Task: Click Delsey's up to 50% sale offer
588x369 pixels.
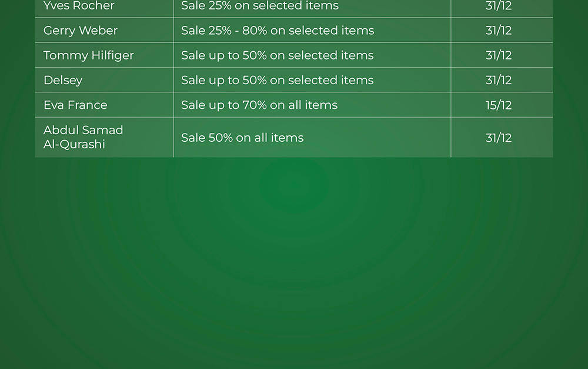Action: pyautogui.click(x=277, y=80)
